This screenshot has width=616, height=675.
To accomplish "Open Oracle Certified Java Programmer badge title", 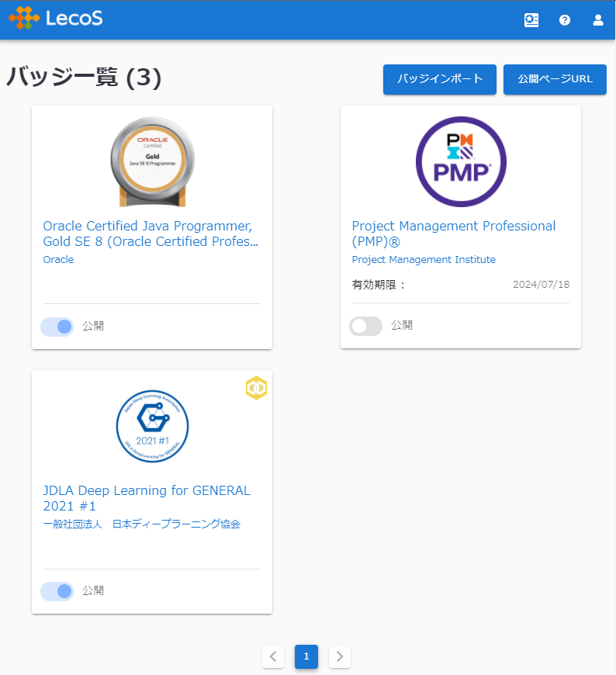I will (x=151, y=234).
